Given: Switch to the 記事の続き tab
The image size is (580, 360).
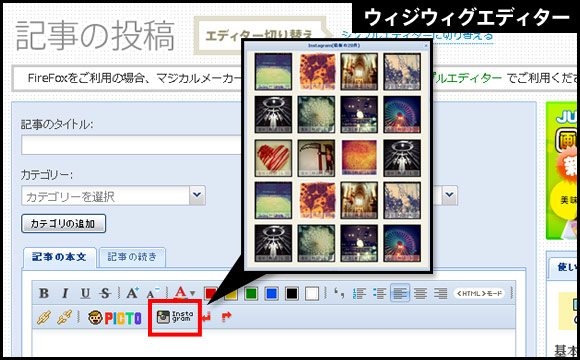Looking at the screenshot, I should (132, 257).
